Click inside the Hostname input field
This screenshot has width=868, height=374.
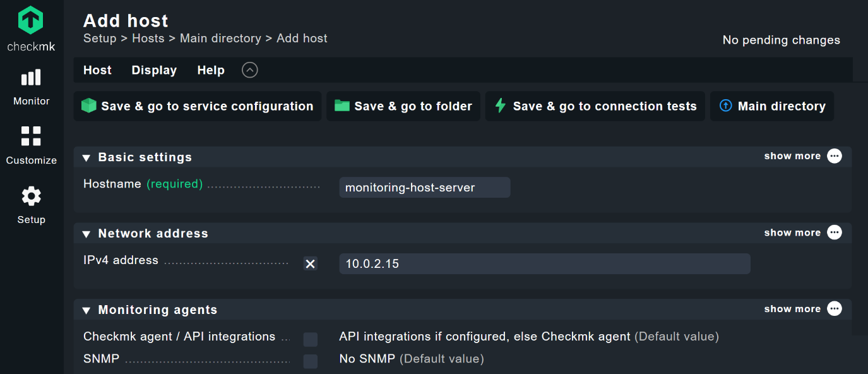click(424, 187)
